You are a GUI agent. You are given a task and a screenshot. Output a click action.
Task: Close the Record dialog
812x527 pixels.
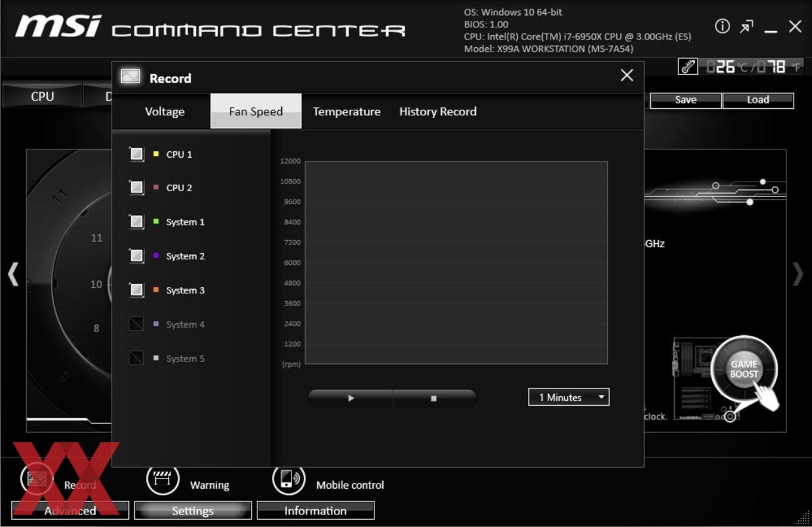(627, 75)
